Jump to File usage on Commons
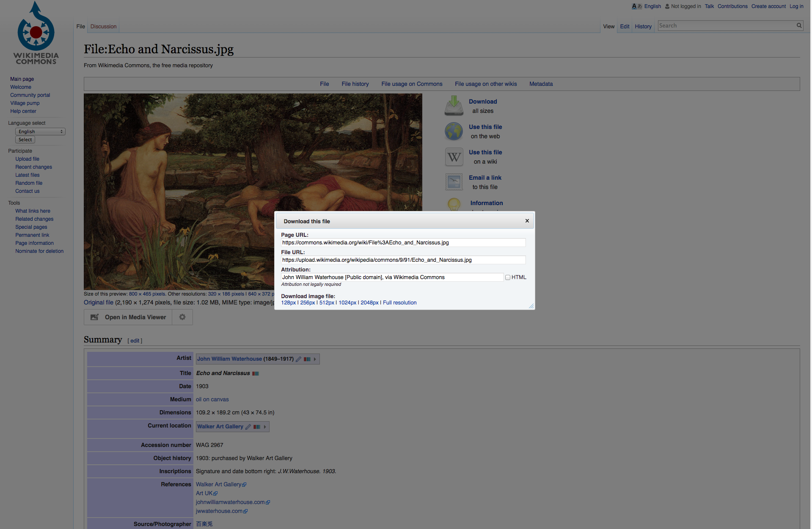The image size is (812, 529). (412, 84)
